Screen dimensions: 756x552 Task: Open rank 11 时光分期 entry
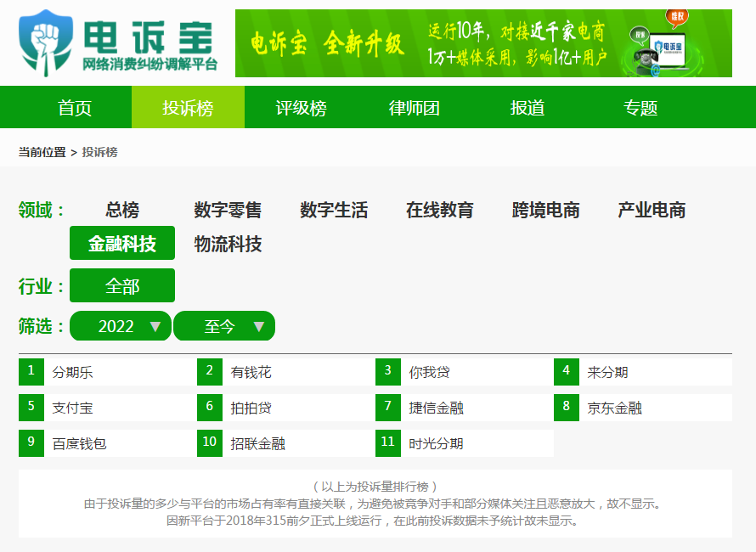tap(465, 443)
